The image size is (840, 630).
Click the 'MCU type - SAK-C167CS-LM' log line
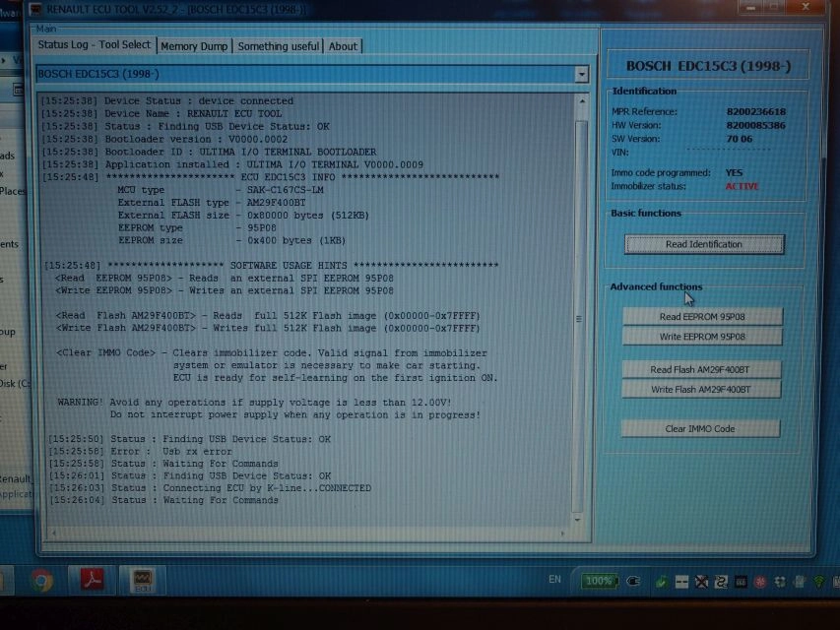point(221,190)
